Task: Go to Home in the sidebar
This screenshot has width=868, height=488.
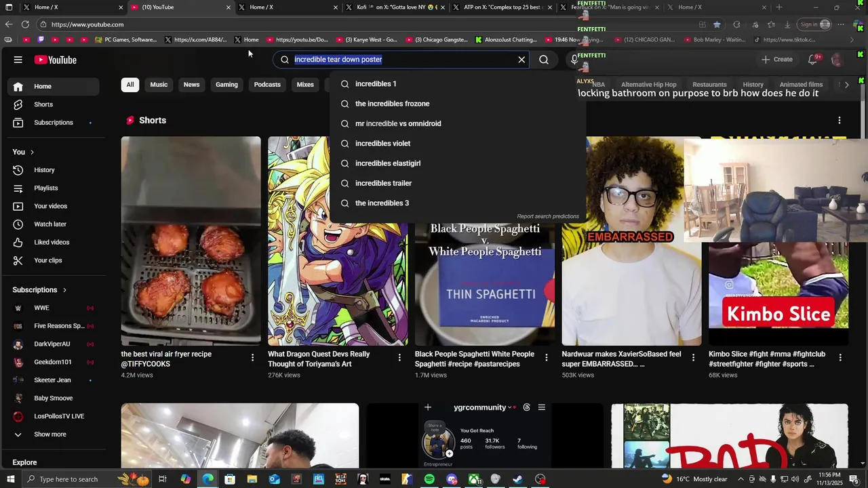Action: (52, 86)
